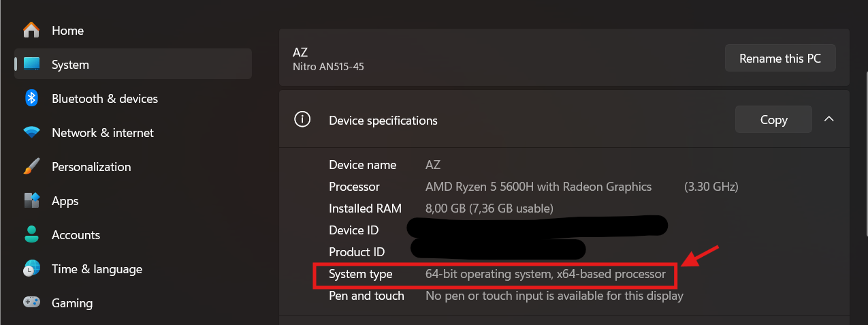This screenshot has width=868, height=325.
Task: Open Bluetooth & devices via its icon
Action: 31,99
